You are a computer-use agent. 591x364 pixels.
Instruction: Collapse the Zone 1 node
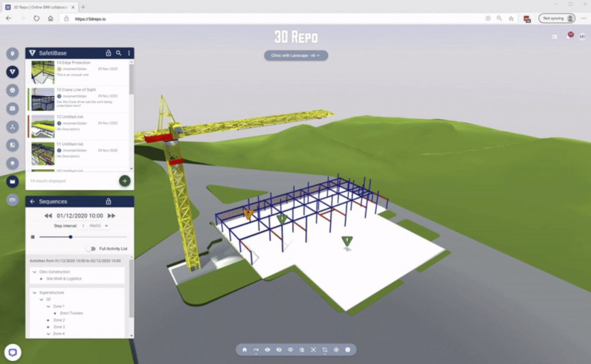[x=48, y=306]
